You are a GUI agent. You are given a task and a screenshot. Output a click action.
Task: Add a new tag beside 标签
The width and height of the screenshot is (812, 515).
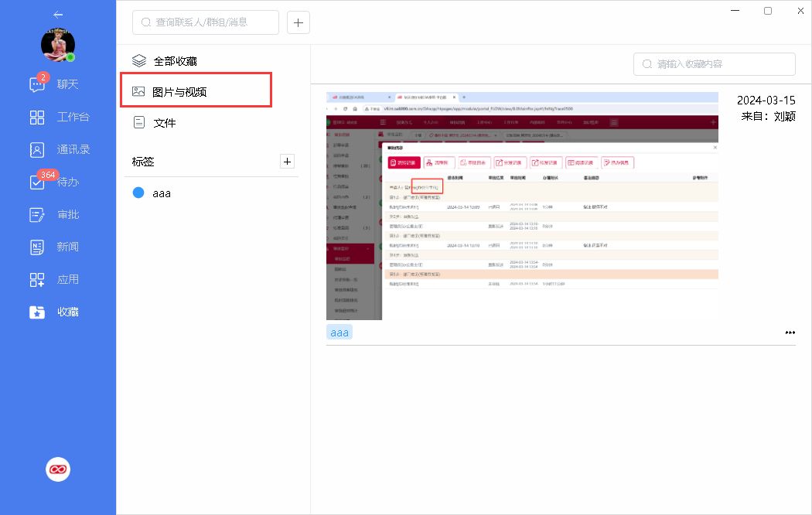point(288,161)
